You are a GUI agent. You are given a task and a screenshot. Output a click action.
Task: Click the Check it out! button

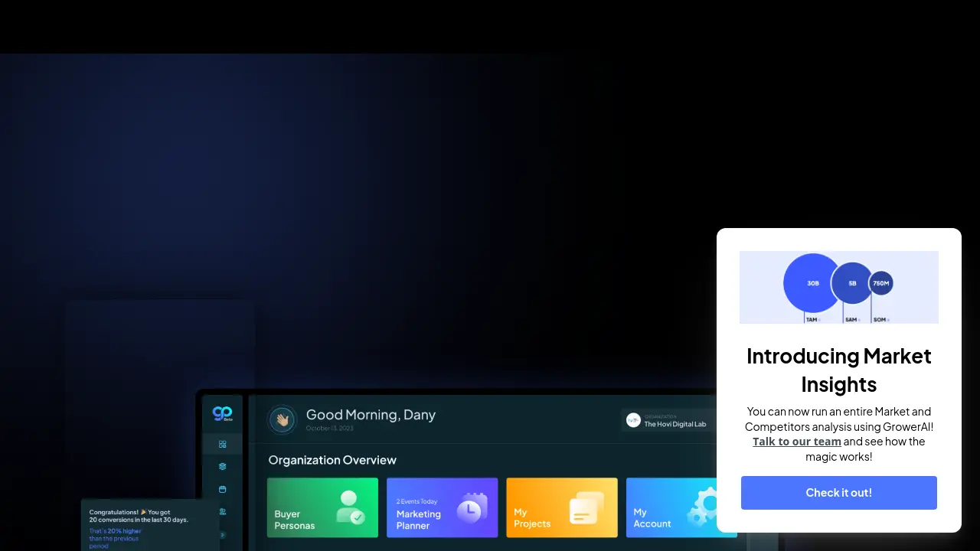(838, 493)
